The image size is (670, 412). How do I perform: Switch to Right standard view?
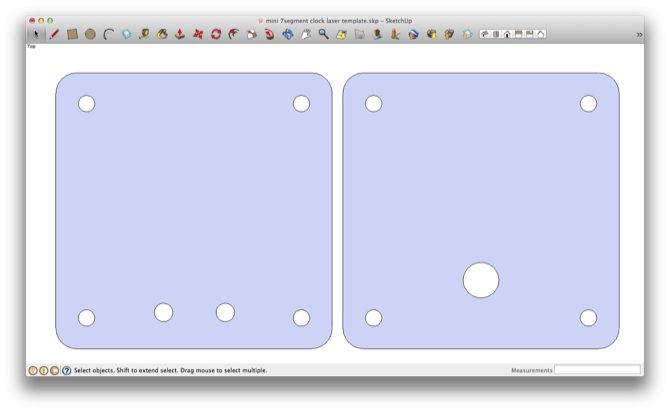point(518,34)
